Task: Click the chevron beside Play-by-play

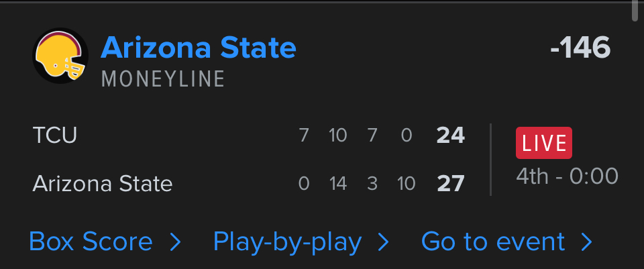Action: [x=384, y=242]
